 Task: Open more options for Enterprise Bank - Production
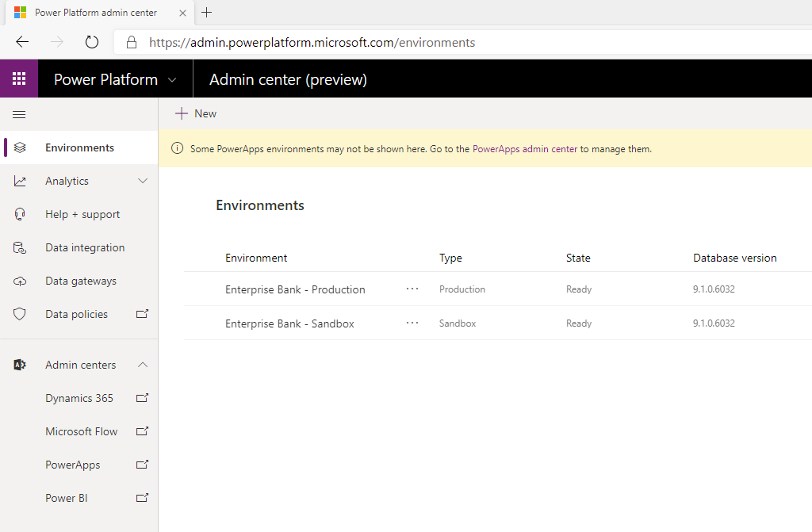[412, 289]
